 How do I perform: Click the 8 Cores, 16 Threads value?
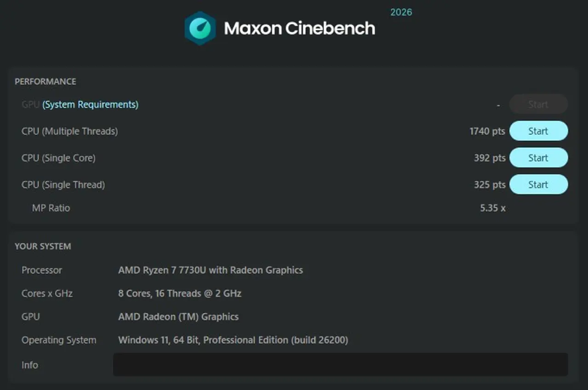180,293
